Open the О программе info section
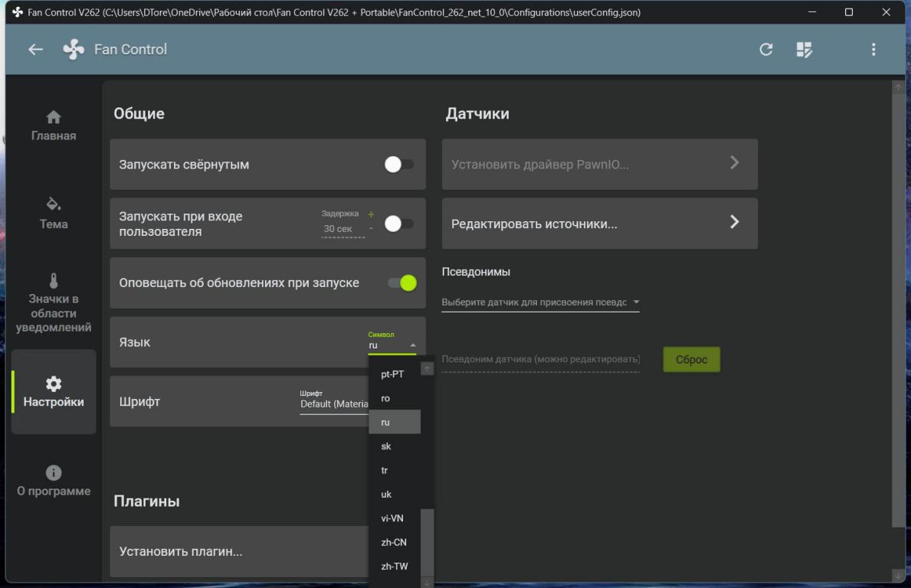This screenshot has width=911, height=588. pyautogui.click(x=54, y=481)
